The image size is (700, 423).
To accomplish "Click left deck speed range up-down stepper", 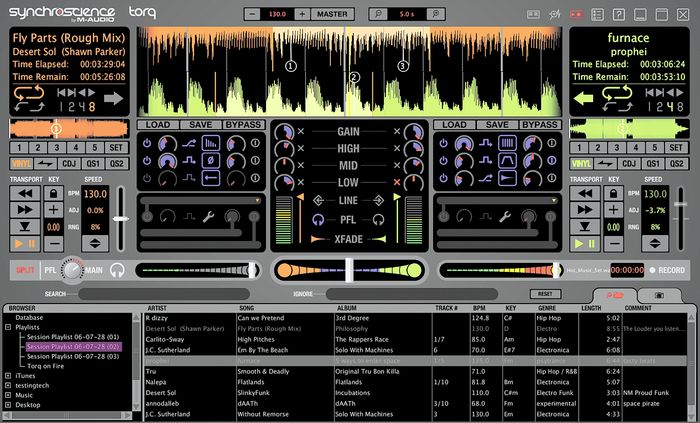I will pyautogui.click(x=95, y=244).
